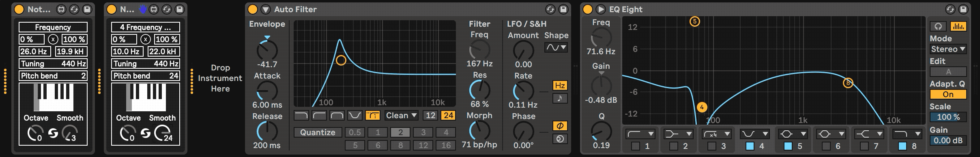Open band 8 filter type dropdown
Image resolution: width=980 pixels, height=157 pixels.
pyautogui.click(x=907, y=134)
